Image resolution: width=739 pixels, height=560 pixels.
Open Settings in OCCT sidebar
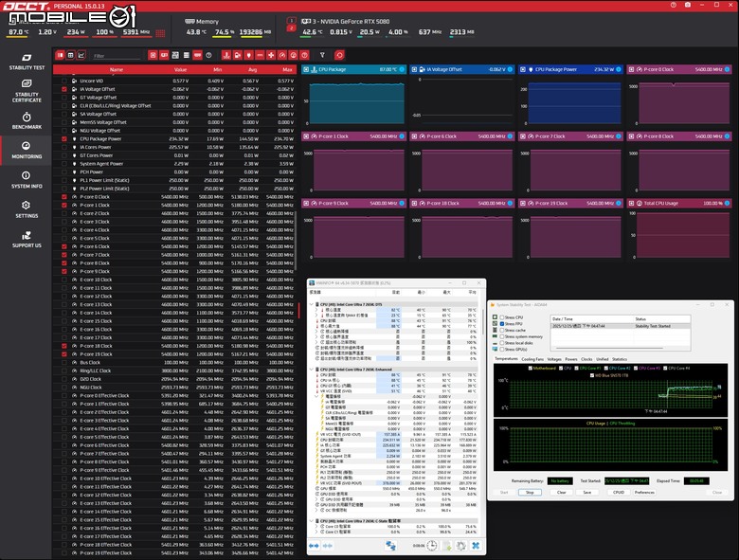[x=27, y=209]
